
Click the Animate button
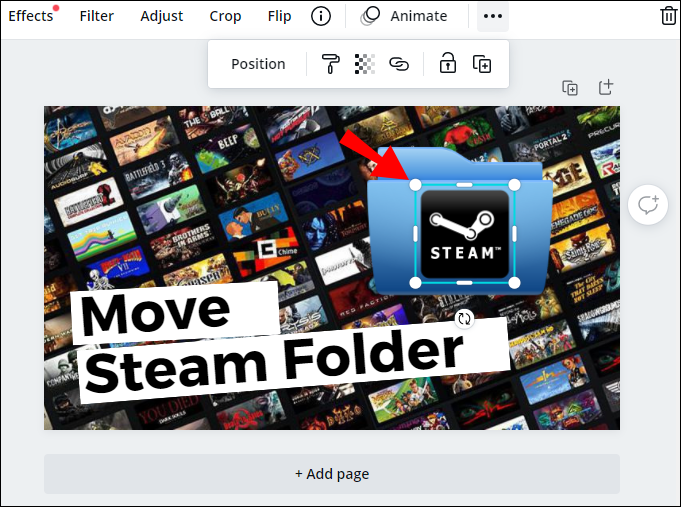404,16
